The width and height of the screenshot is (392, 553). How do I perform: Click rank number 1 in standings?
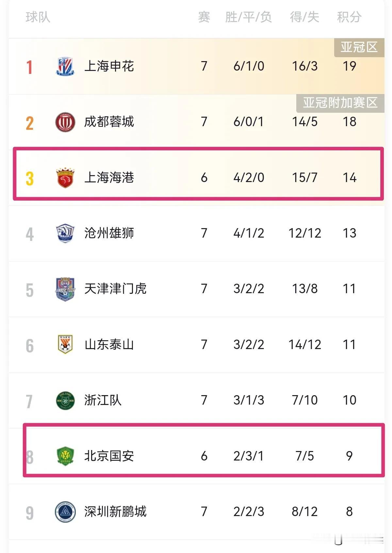[x=29, y=67]
